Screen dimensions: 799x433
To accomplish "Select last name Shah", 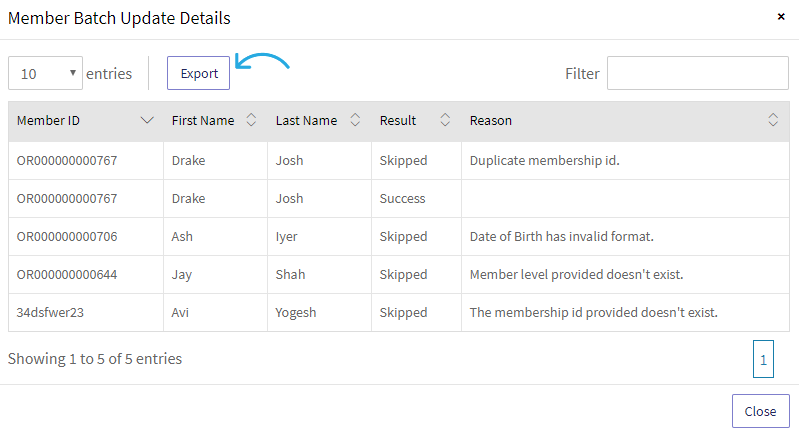I will point(290,275).
